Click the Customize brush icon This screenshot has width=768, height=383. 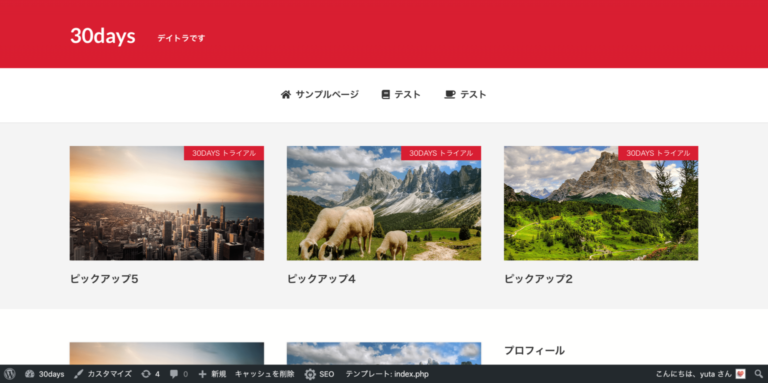(78, 374)
